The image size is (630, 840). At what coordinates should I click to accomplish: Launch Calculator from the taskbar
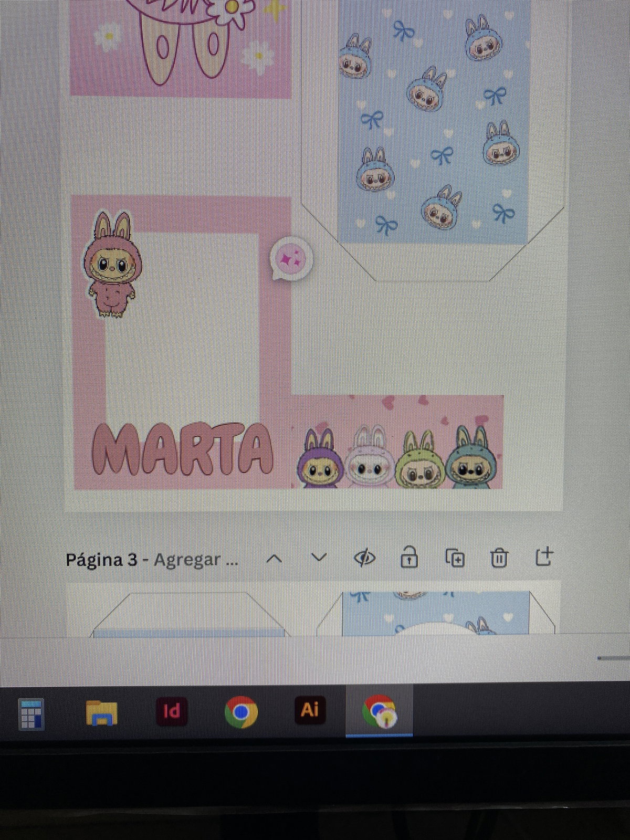[x=31, y=714]
